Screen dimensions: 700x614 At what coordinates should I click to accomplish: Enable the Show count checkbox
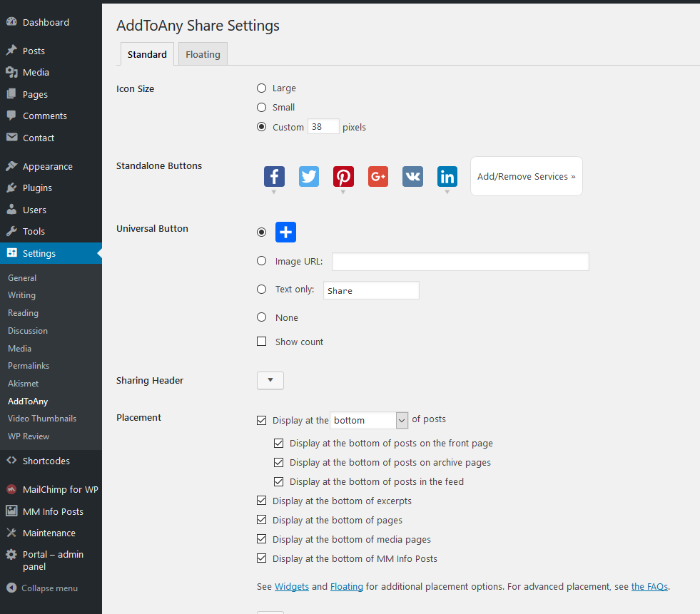[x=262, y=342]
